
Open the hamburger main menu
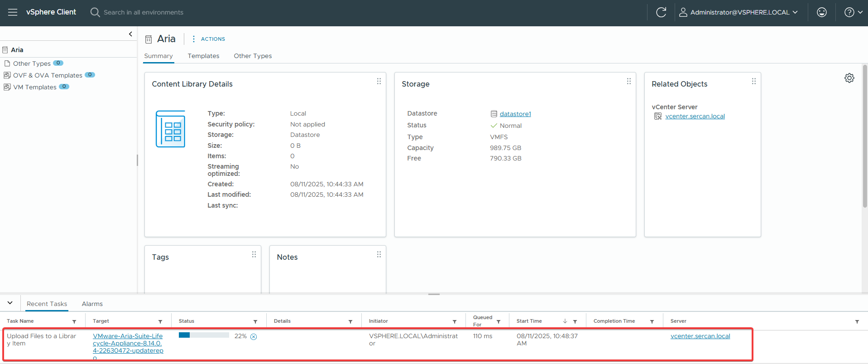(13, 12)
